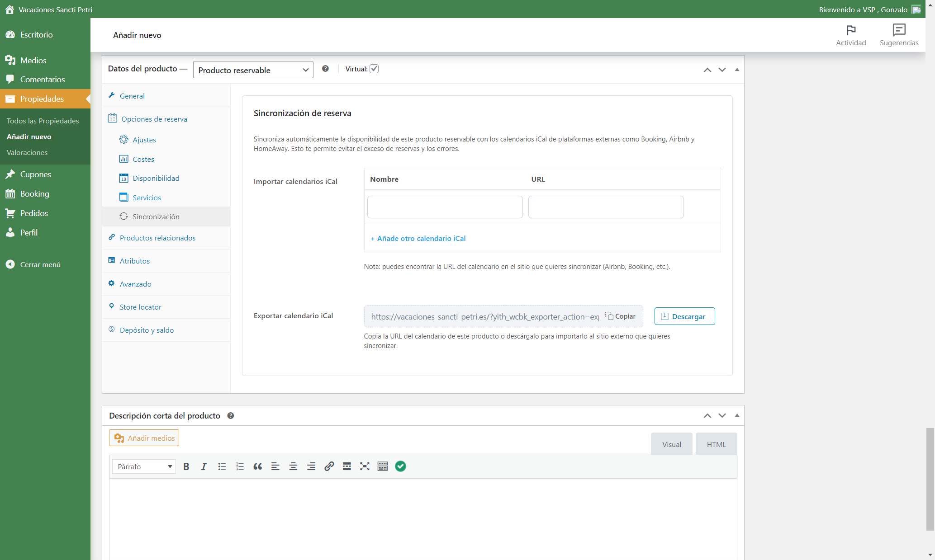
Task: Insert a numbered list
Action: tap(240, 466)
